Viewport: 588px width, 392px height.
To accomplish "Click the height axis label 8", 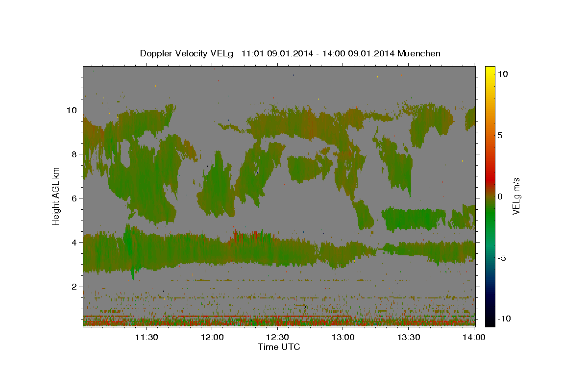I will coord(75,154).
